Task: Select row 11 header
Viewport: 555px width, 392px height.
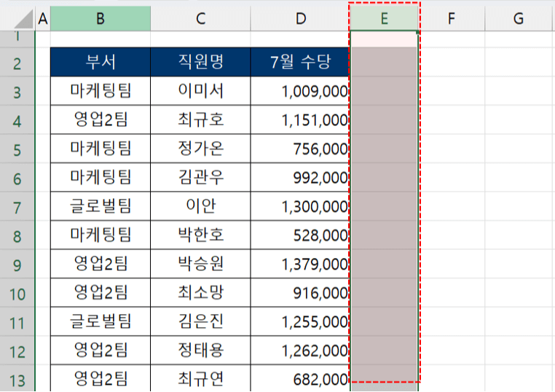Action: (x=17, y=322)
